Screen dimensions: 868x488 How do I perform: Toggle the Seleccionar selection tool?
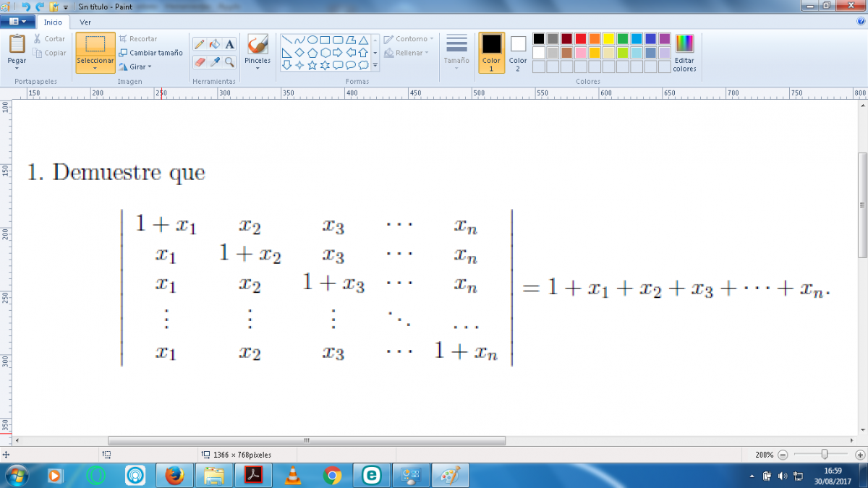(95, 52)
